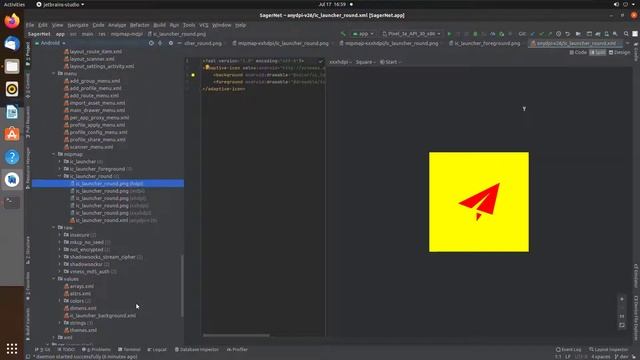Open the Refactor menu
Viewport: 640px width, 360px height.
(140, 25)
